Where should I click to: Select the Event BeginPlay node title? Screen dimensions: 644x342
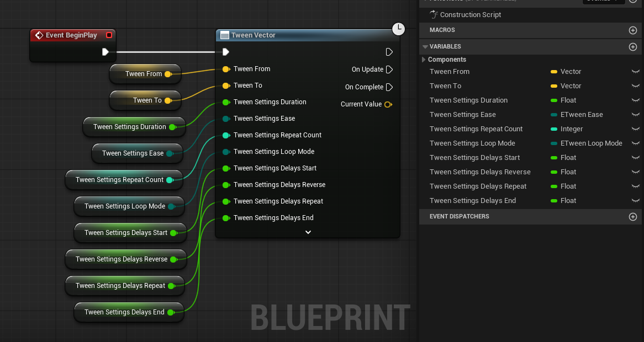click(71, 35)
